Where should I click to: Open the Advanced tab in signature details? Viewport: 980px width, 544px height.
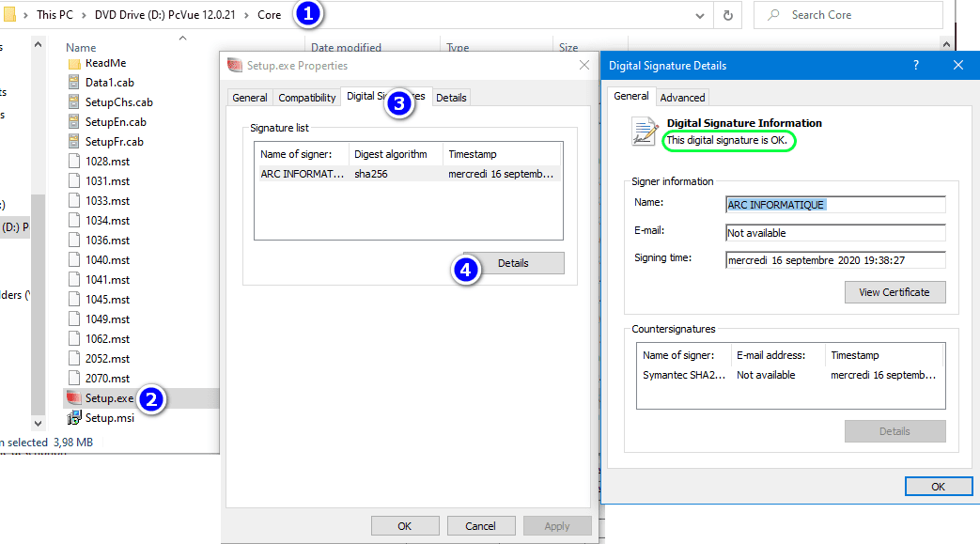click(x=682, y=98)
